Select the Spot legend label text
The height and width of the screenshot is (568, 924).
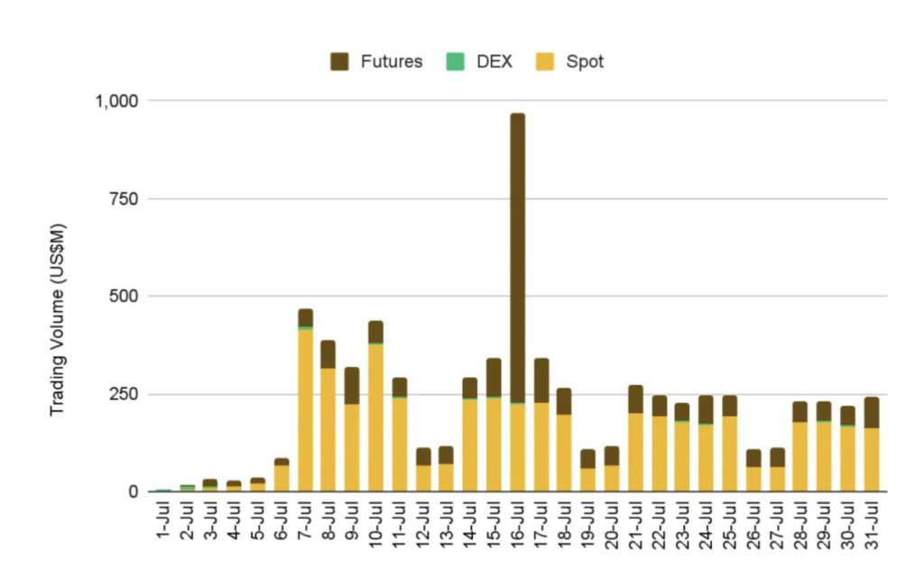click(585, 62)
